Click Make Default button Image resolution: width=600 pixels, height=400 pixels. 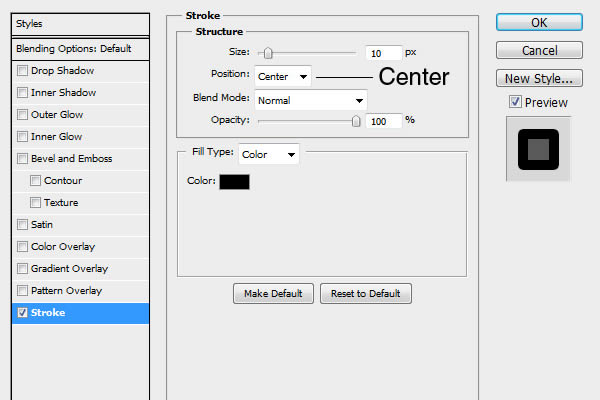point(273,293)
